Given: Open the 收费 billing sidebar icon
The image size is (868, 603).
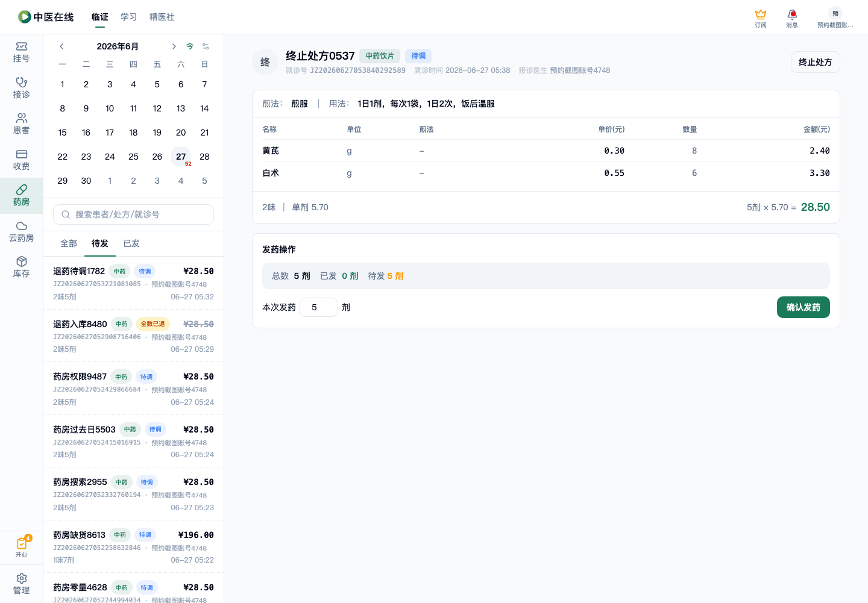Looking at the screenshot, I should pos(21,160).
